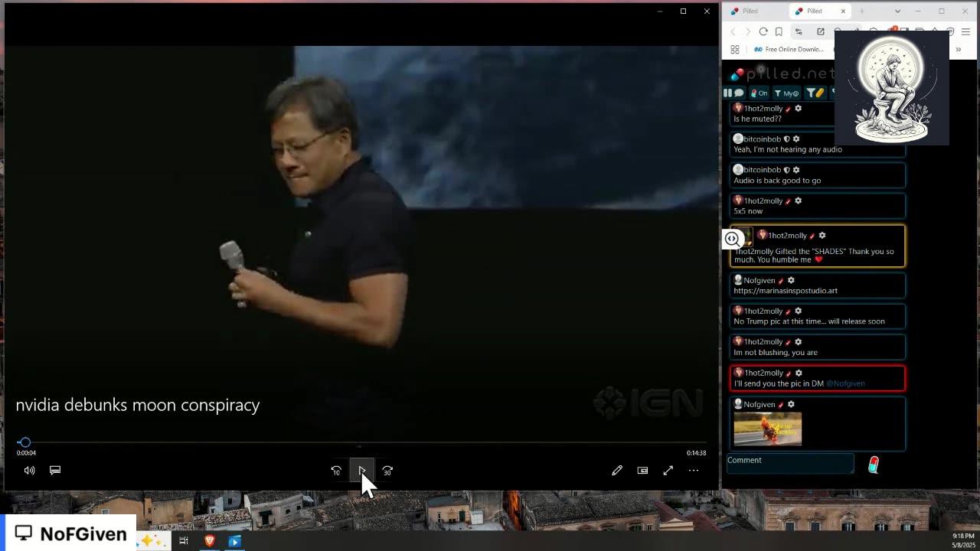Enter fullscreen in the video player
980x551 pixels.
point(668,471)
